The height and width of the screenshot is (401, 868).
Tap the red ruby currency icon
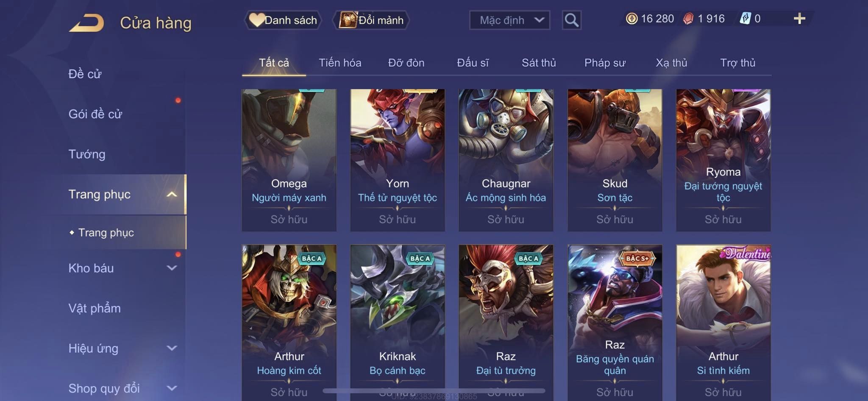point(689,19)
